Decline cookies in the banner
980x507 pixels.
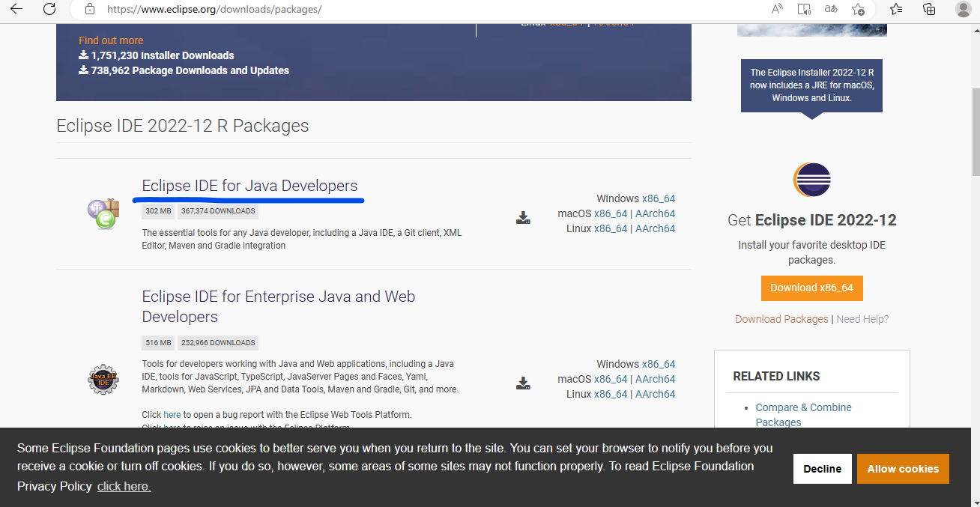822,469
